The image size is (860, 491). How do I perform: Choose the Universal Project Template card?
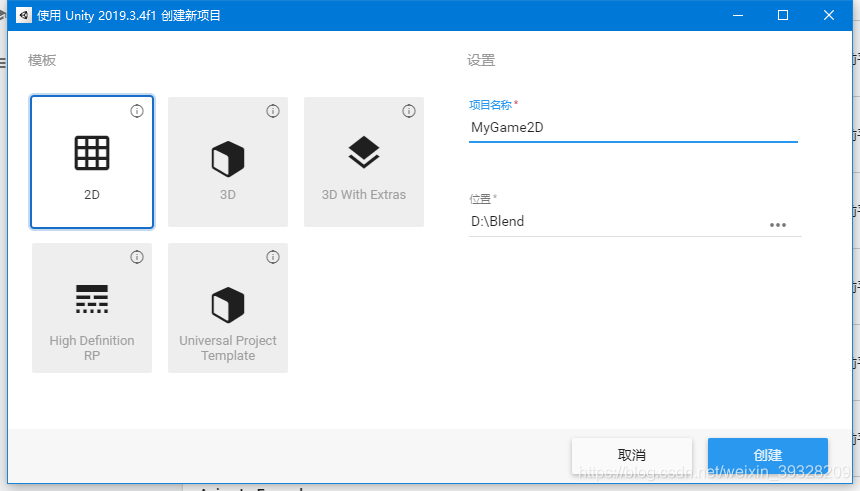(228, 308)
